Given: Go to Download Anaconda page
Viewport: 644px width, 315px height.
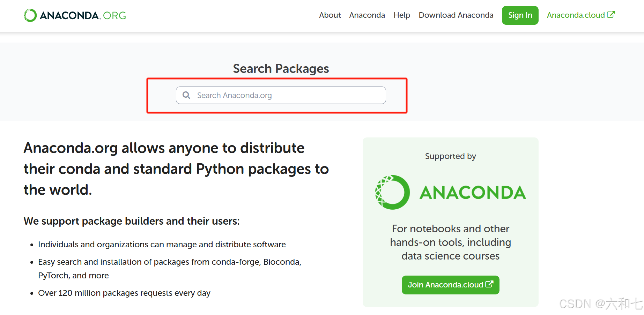Looking at the screenshot, I should click(456, 15).
